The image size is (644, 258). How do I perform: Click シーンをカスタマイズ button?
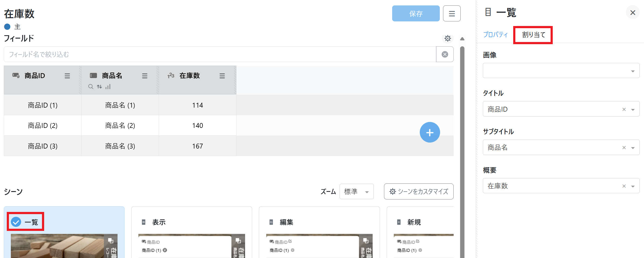tap(418, 192)
